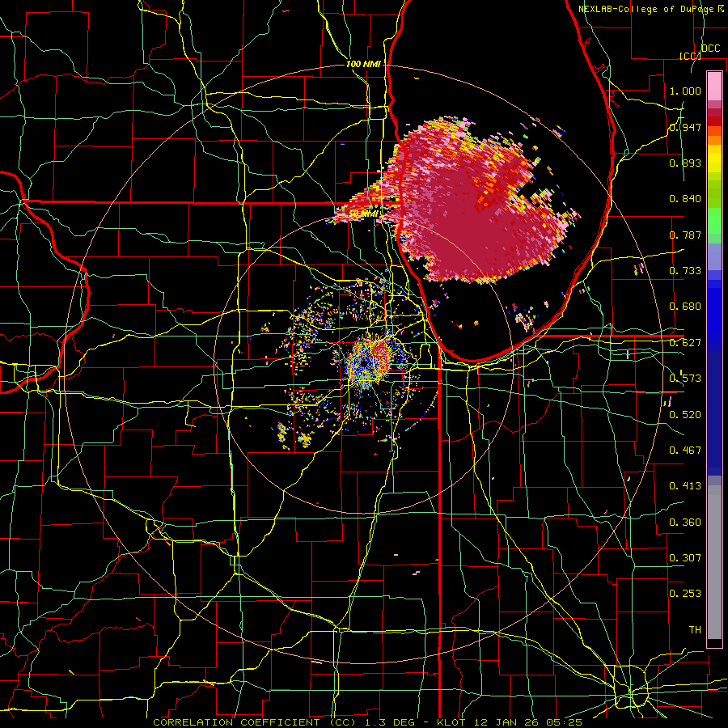Click the "50 NMI" range ring label
This screenshot has width=728, height=728.
(363, 214)
